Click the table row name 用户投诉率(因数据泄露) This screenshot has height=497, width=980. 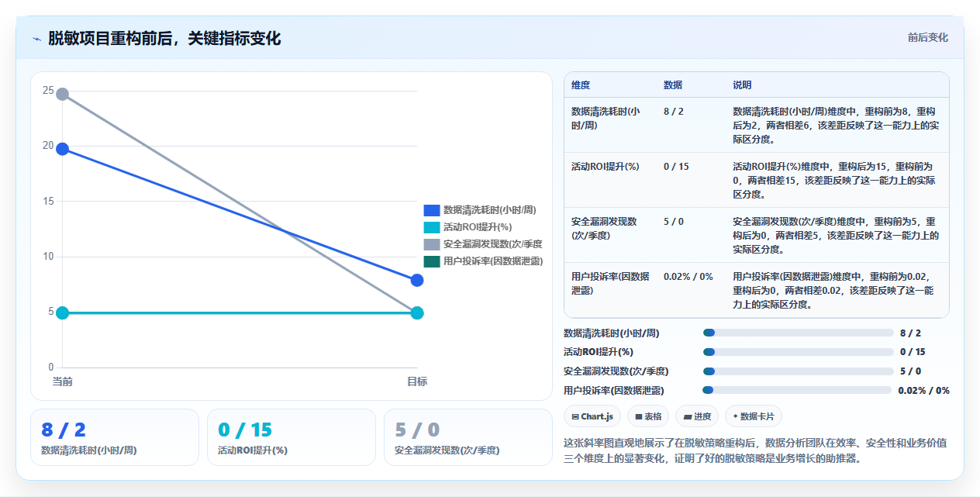pyautogui.click(x=610, y=283)
